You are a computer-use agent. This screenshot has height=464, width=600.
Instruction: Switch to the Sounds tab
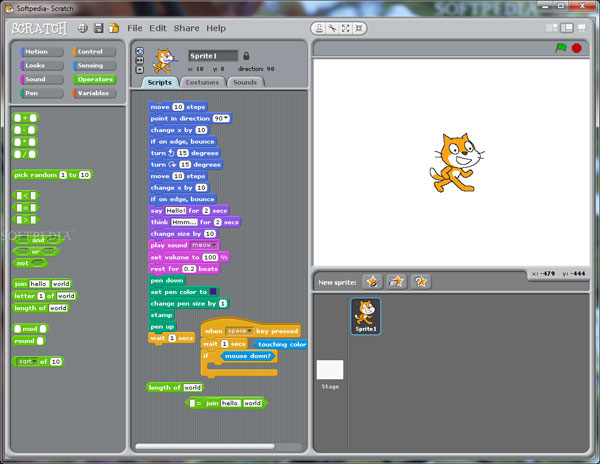[x=245, y=82]
